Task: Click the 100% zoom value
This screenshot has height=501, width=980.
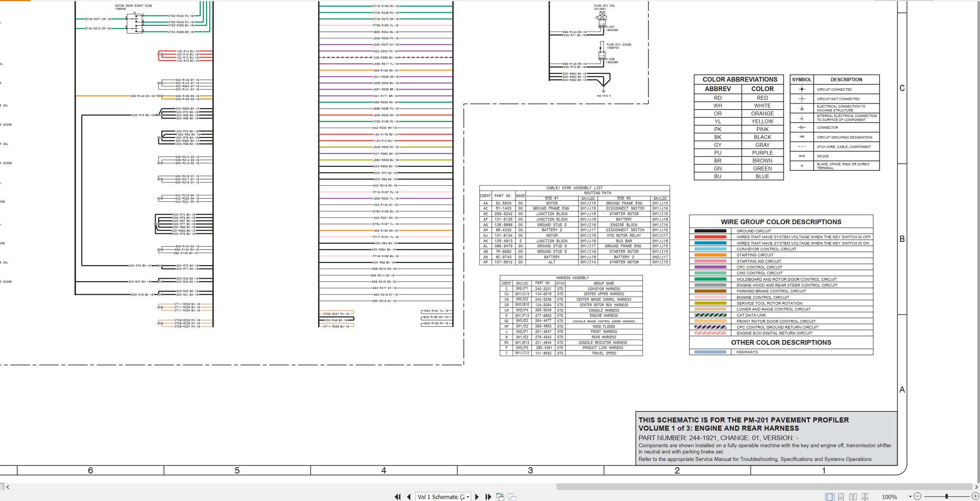Action: click(889, 497)
